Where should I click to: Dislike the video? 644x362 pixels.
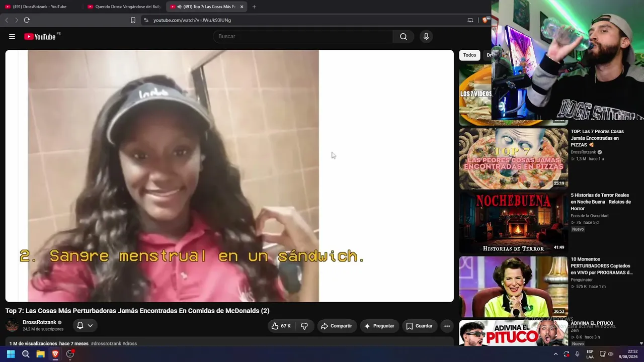(x=304, y=326)
